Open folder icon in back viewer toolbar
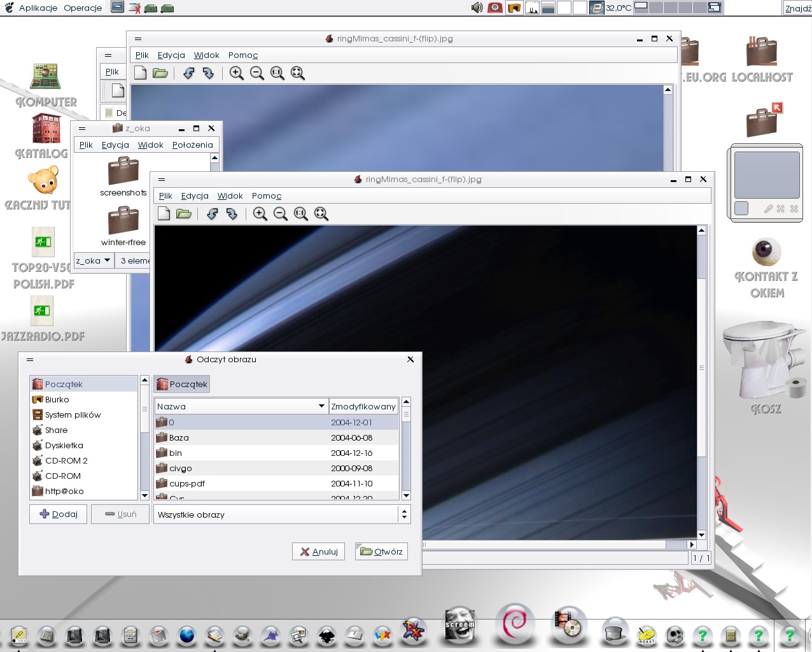 point(160,73)
